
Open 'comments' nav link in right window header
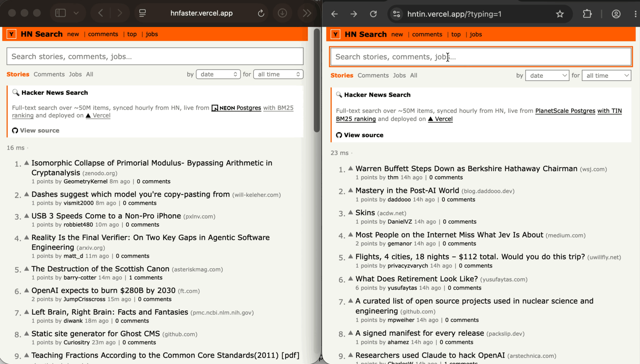pyautogui.click(x=427, y=34)
